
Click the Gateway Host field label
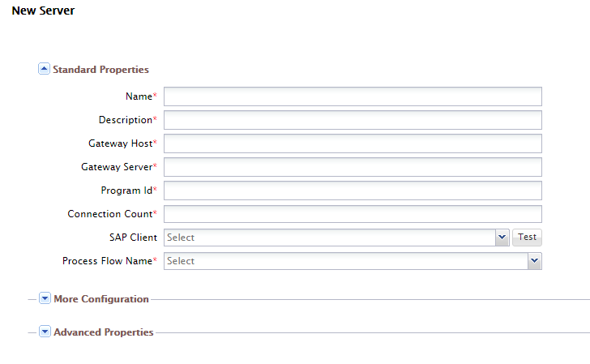click(x=120, y=143)
